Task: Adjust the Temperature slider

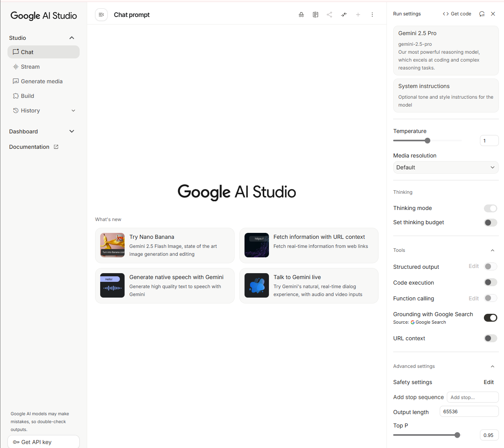Action: 427,141
